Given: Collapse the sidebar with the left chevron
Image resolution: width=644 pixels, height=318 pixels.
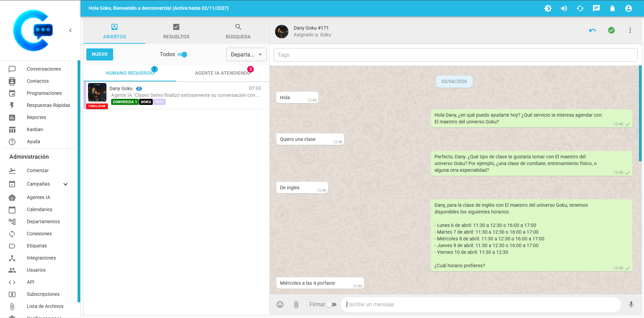Looking at the screenshot, I should tap(71, 30).
